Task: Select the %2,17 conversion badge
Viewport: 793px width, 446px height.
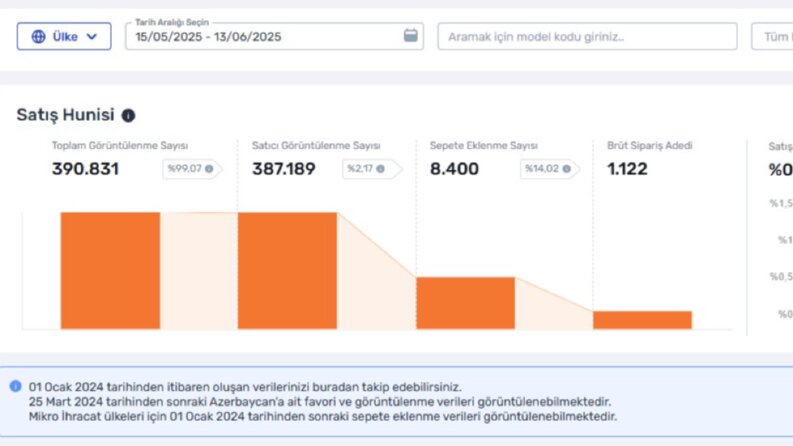Action: (x=372, y=169)
